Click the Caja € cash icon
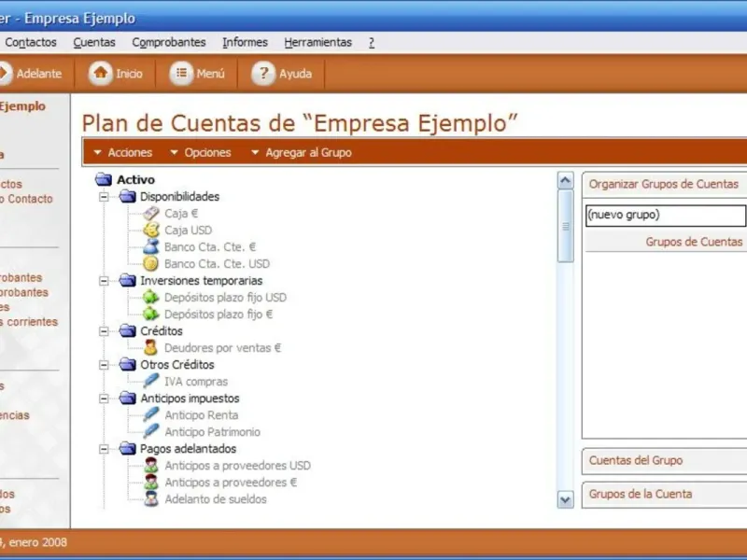The image size is (747, 560). tap(151, 214)
